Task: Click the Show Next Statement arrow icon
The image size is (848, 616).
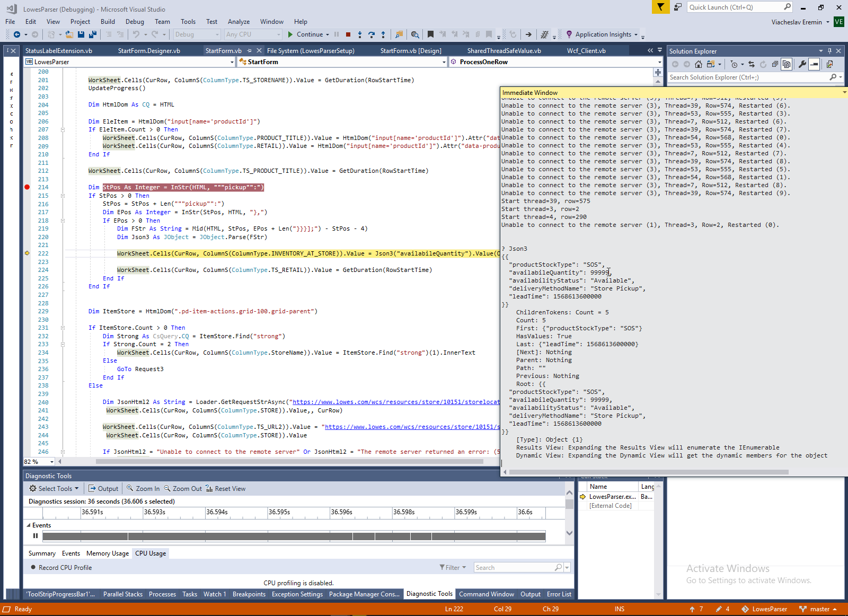Action: tap(528, 34)
